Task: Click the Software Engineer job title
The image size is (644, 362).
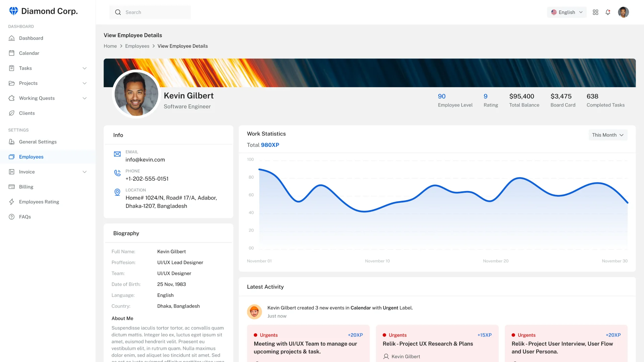Action: [x=187, y=107]
